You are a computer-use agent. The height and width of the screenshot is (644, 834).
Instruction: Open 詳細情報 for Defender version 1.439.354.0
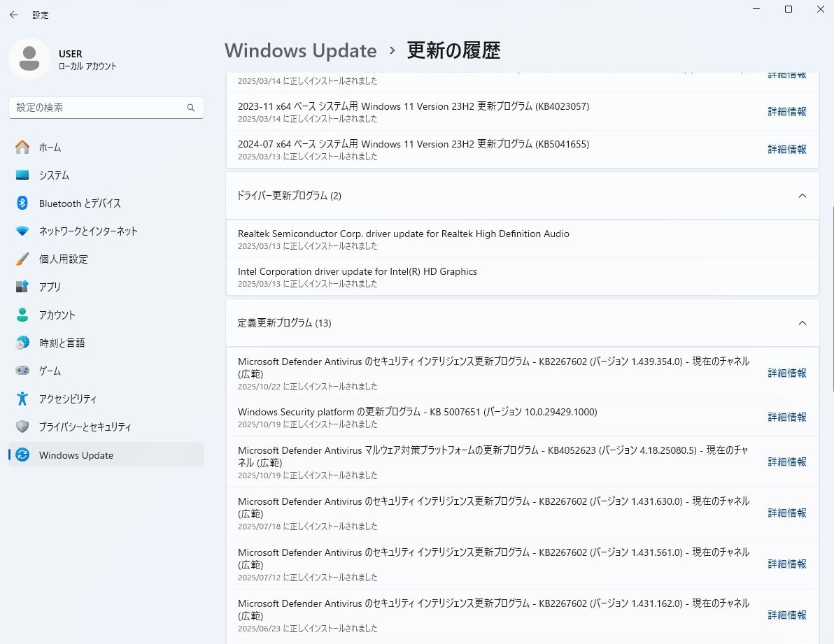[x=786, y=373]
